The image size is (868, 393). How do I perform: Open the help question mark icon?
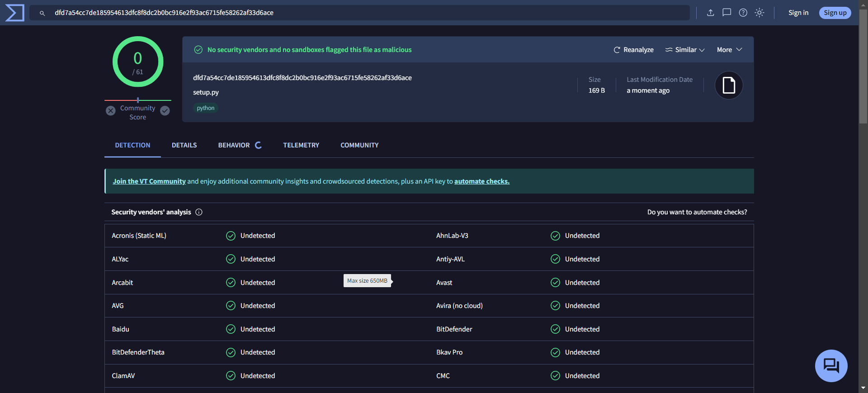pyautogui.click(x=743, y=13)
